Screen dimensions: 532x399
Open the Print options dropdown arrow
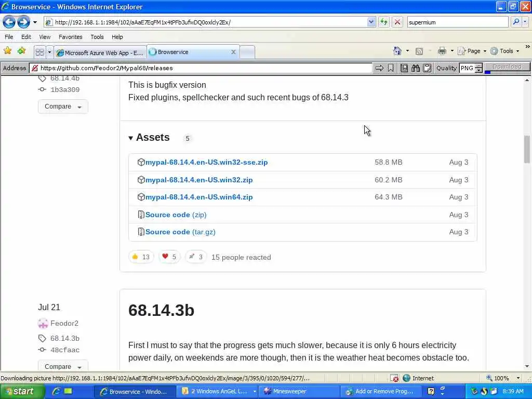tap(452, 51)
